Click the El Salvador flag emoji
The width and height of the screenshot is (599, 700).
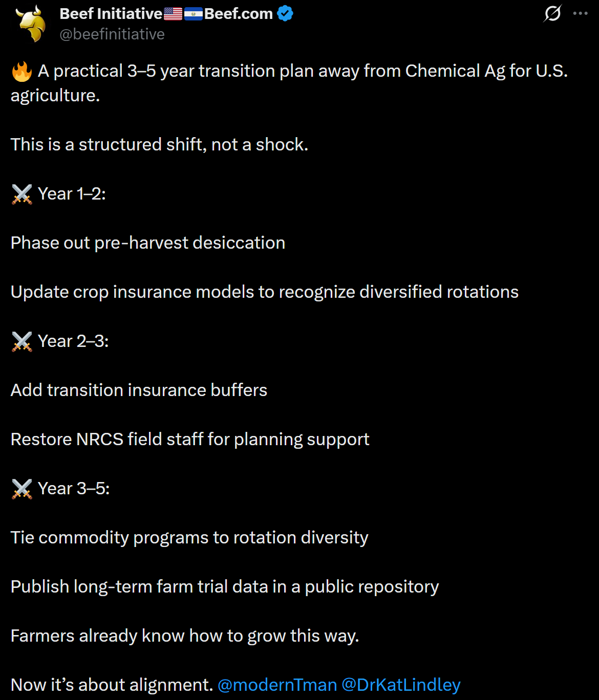tap(194, 14)
